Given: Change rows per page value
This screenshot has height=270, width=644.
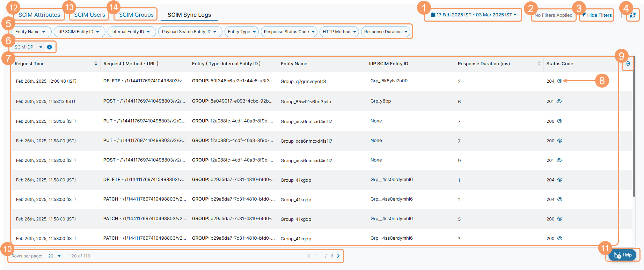Looking at the screenshot, I should pyautogui.click(x=54, y=256).
